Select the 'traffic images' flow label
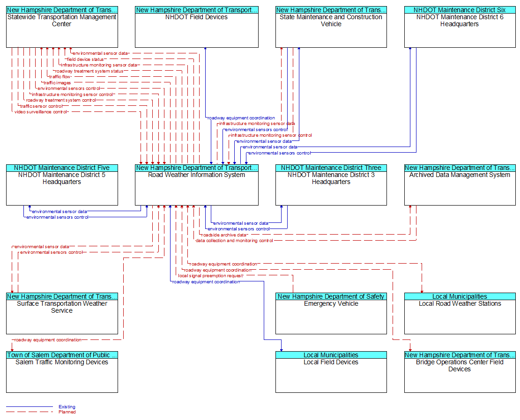 tap(57, 83)
